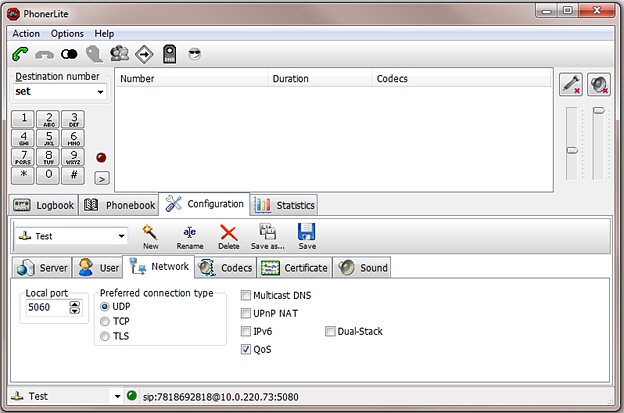The height and width of the screenshot is (413, 624).
Task: Click the Local port input field
Action: tap(47, 308)
